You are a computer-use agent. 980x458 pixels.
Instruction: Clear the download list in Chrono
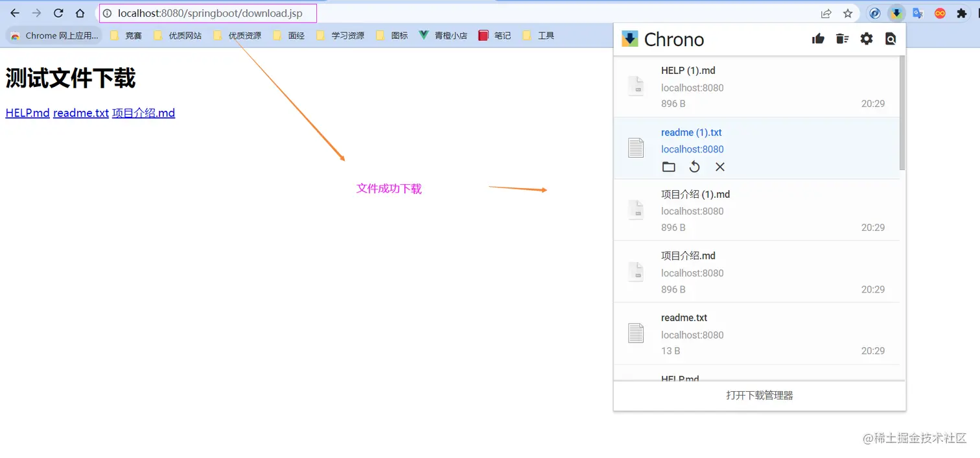tap(842, 39)
